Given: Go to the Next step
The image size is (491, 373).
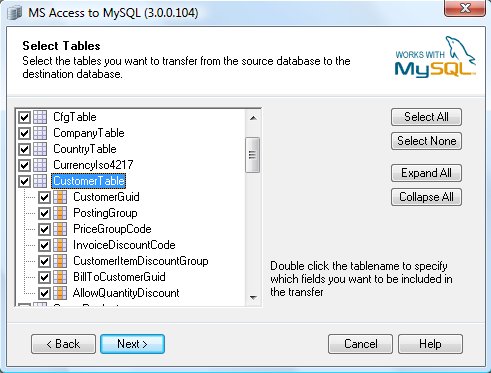Looking at the screenshot, I should 132,344.
